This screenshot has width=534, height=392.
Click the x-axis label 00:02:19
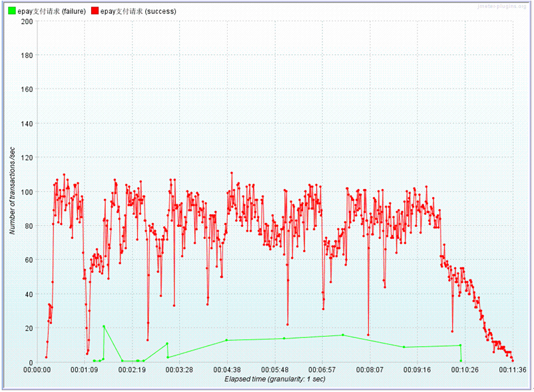(132, 370)
